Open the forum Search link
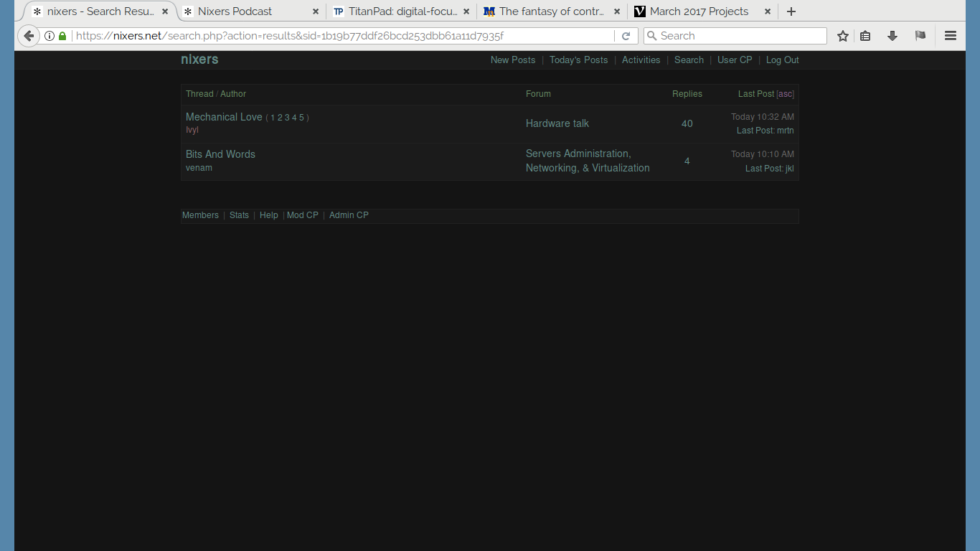This screenshot has height=551, width=980. pos(689,60)
